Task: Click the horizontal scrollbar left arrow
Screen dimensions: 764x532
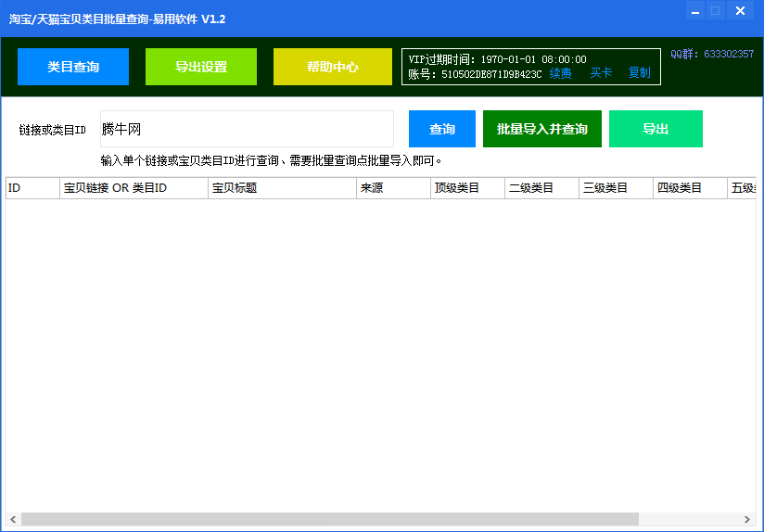Action: [x=13, y=519]
